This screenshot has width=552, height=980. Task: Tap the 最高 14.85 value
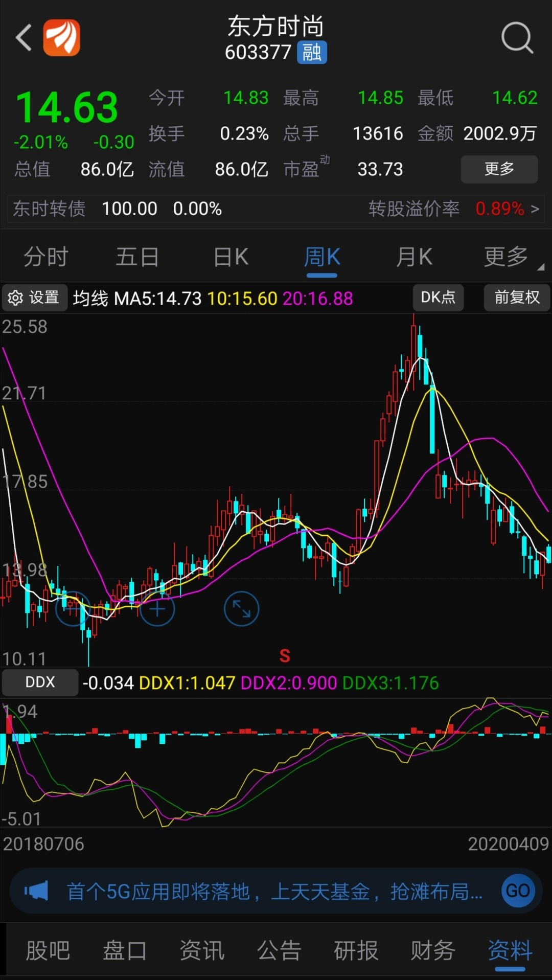(x=380, y=98)
